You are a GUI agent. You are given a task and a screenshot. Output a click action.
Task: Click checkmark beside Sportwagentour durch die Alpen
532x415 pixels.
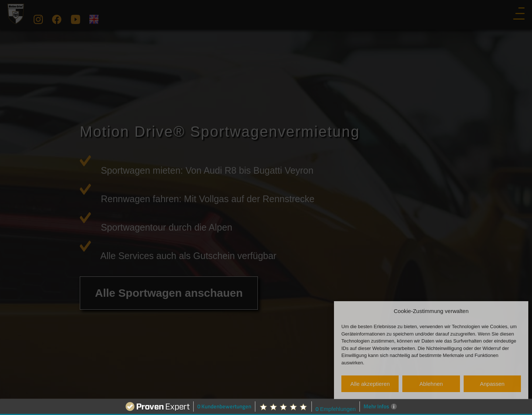(85, 218)
